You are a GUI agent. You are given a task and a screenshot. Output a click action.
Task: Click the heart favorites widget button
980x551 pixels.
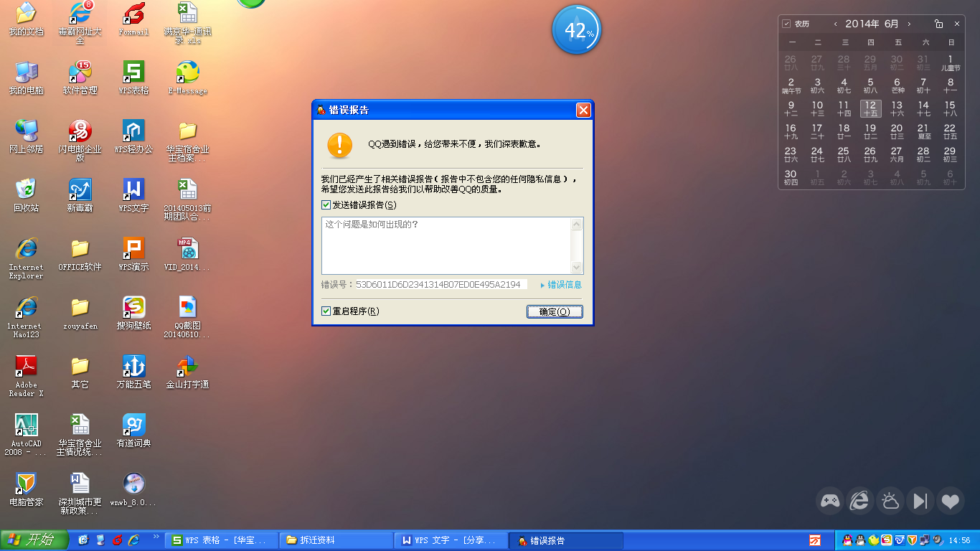pyautogui.click(x=951, y=500)
